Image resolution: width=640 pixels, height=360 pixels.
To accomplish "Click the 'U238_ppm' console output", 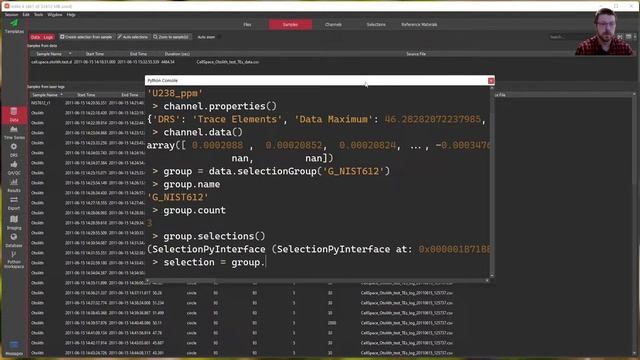I will coord(175,93).
